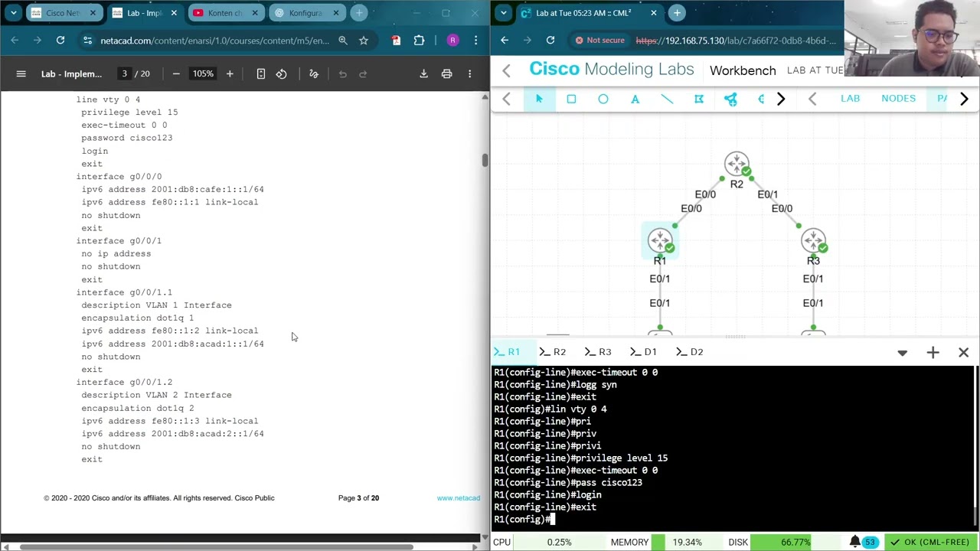Select the R3 router node on canvas
The width and height of the screenshot is (980, 551).
point(813,241)
